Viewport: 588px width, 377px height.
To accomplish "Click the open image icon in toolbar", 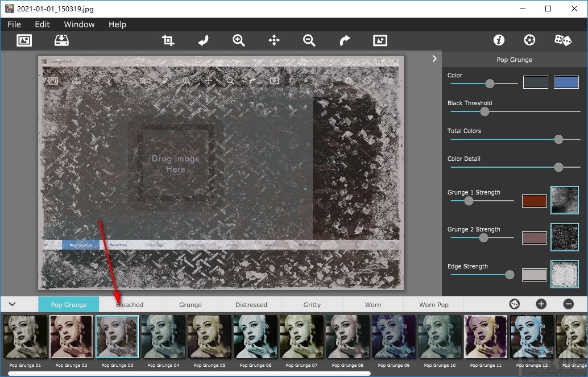I will (24, 40).
